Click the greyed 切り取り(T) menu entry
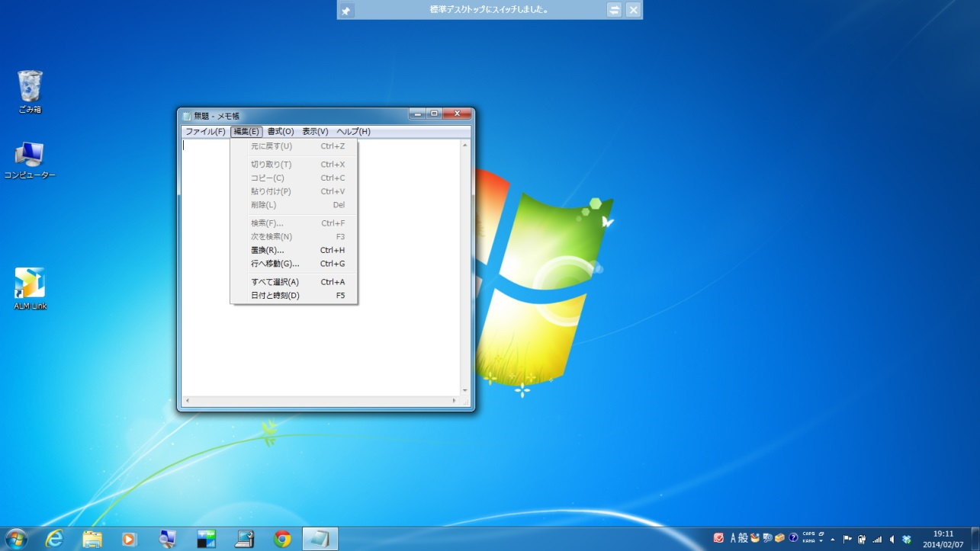Screen dimensions: 980x551 (x=294, y=165)
